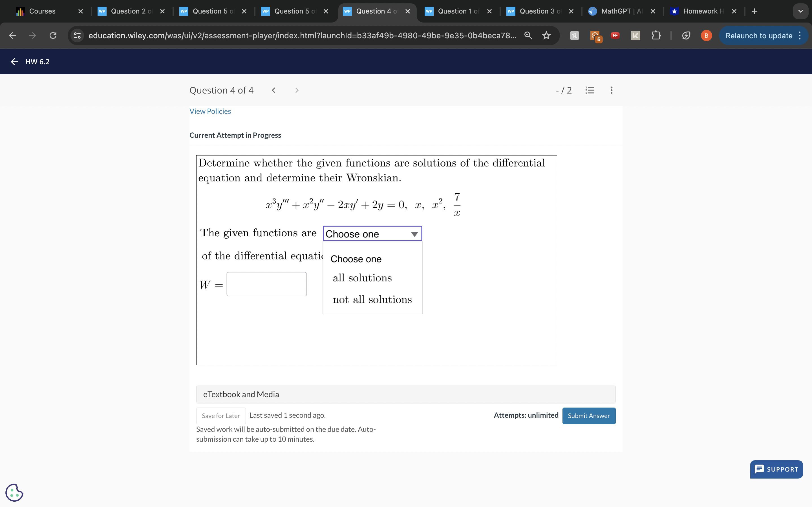812x507 pixels.
Task: Open the three-dot options menu beside question score
Action: (x=611, y=90)
